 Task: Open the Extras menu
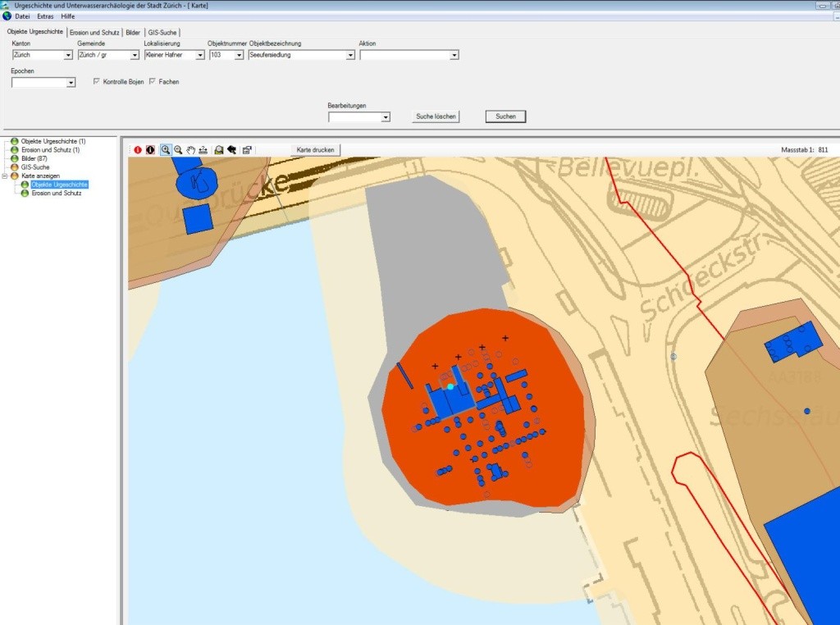point(46,16)
